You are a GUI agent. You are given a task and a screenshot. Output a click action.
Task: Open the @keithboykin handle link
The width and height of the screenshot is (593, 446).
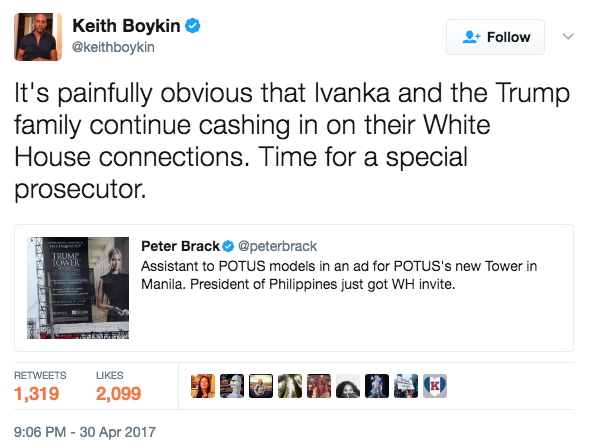point(113,47)
